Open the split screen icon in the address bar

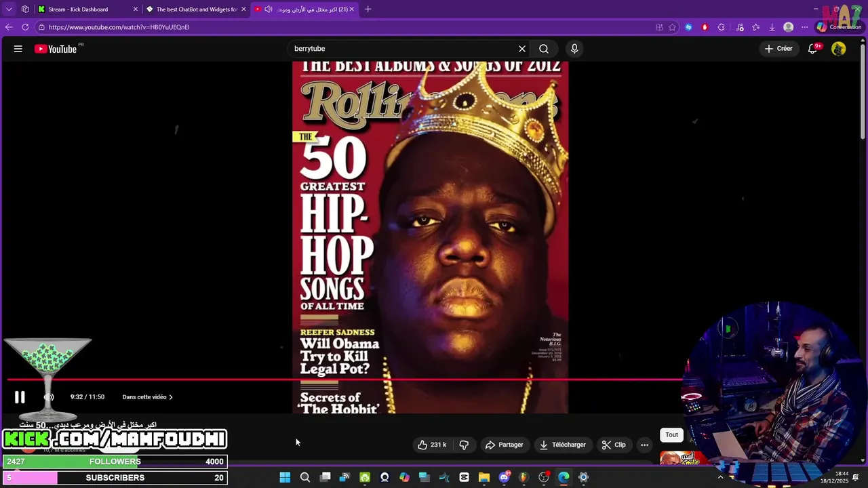point(659,27)
